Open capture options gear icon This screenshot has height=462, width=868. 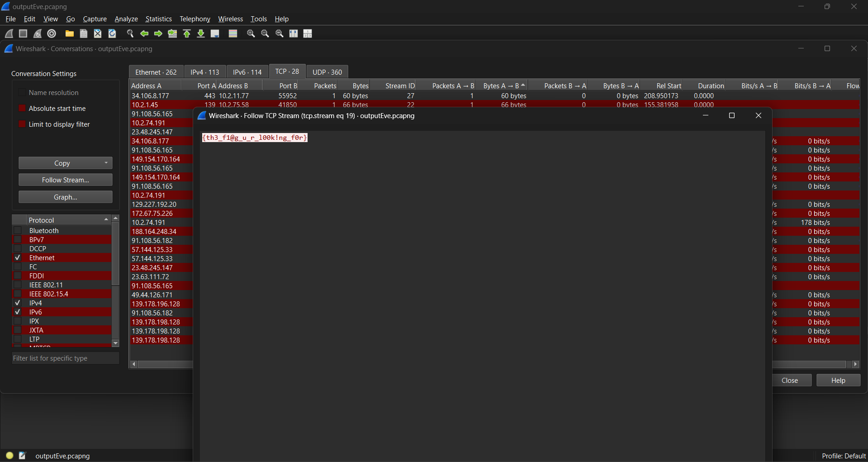tap(52, 33)
